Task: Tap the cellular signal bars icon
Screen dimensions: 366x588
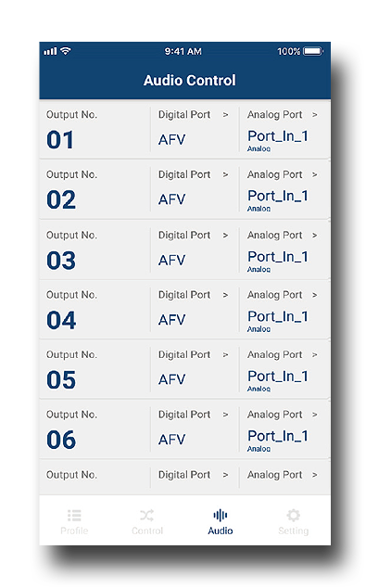Action: tap(50, 51)
